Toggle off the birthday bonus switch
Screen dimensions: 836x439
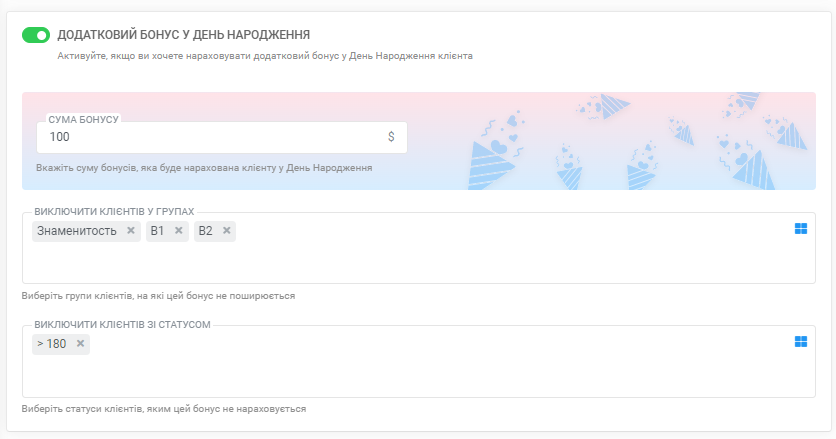[x=36, y=35]
